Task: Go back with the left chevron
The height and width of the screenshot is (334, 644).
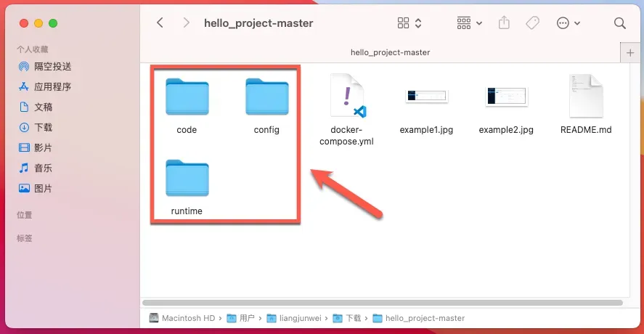Action: [x=160, y=23]
